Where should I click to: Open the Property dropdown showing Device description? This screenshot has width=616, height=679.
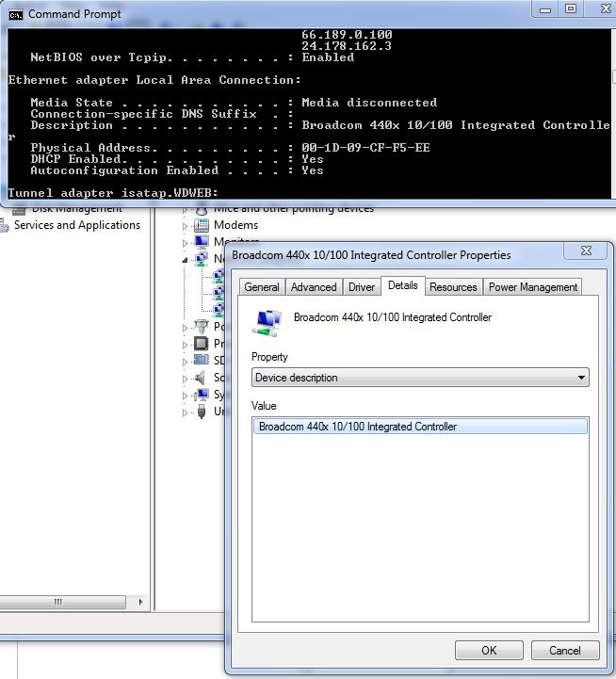420,378
